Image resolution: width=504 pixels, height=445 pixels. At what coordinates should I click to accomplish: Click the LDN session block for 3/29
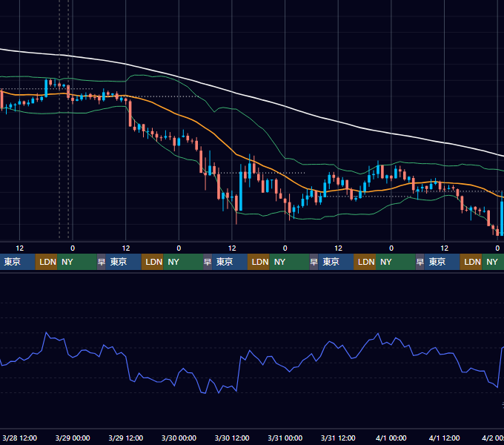click(153, 262)
